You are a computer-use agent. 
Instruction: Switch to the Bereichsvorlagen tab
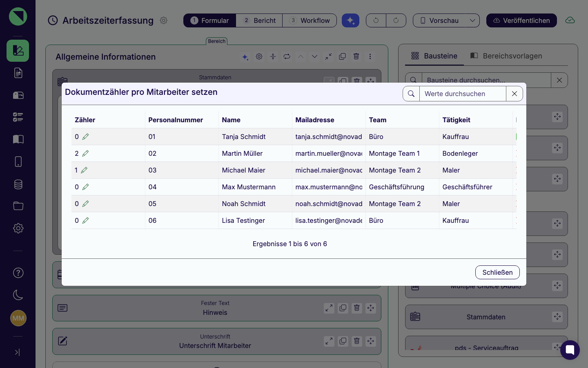pos(506,56)
